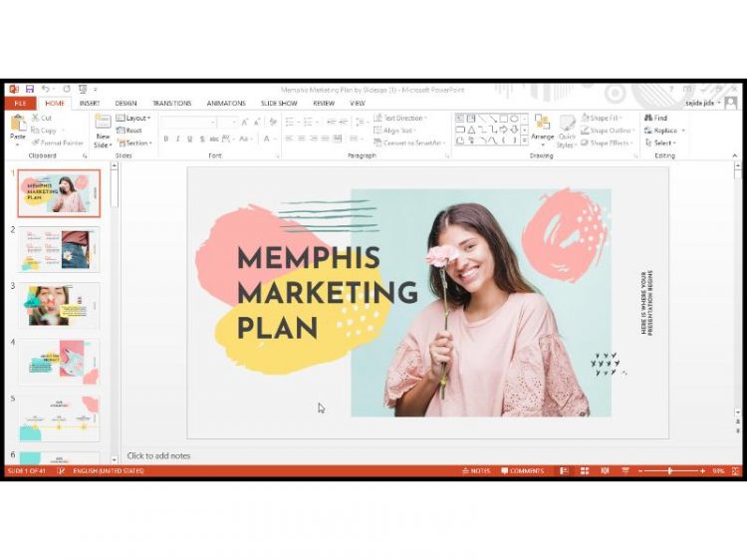Toggle the NOTES pane button
Image resolution: width=747 pixels, height=560 pixels.
click(x=476, y=471)
